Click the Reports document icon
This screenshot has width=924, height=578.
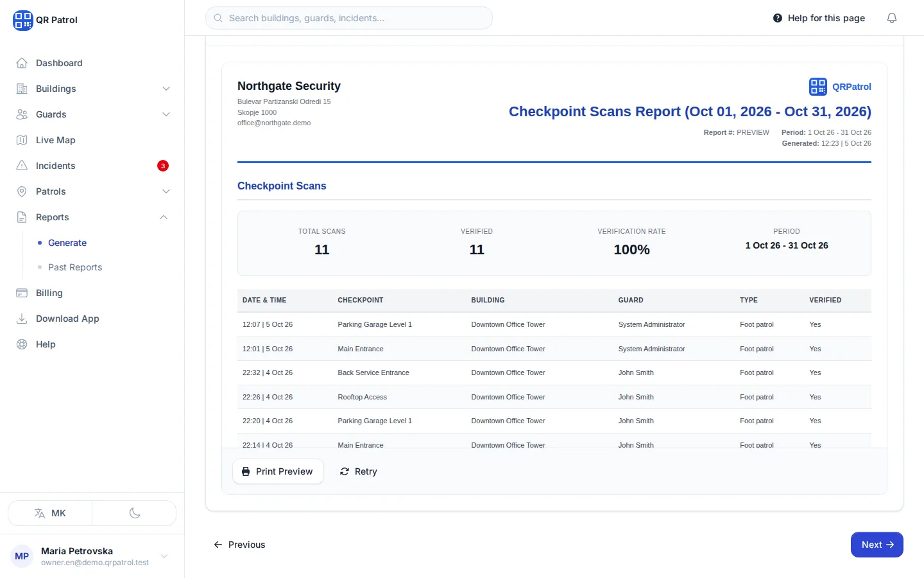22,217
